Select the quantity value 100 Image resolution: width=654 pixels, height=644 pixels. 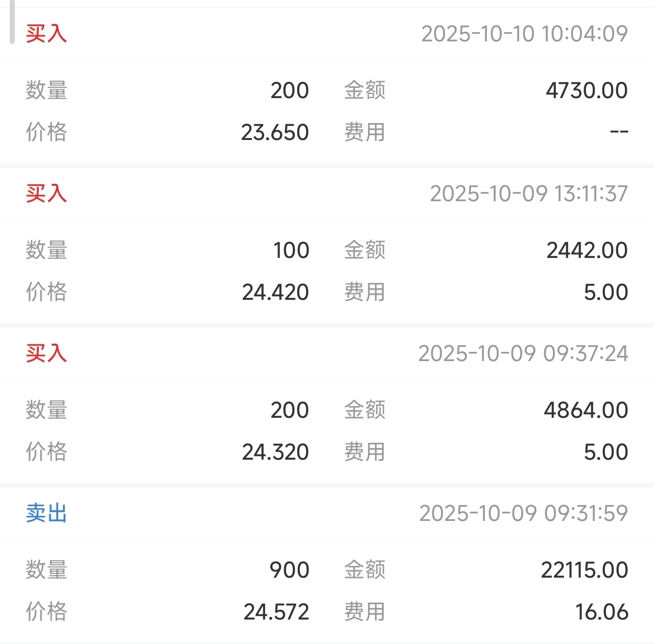click(x=291, y=250)
